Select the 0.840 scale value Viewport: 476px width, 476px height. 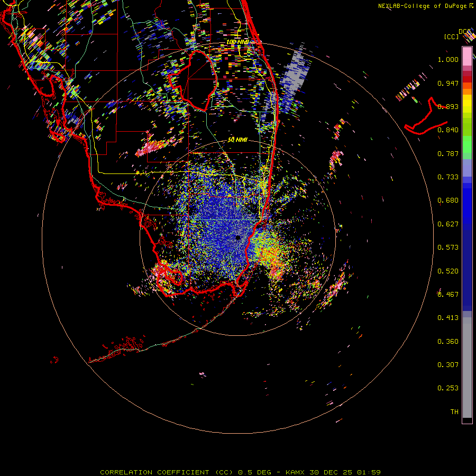pos(448,130)
